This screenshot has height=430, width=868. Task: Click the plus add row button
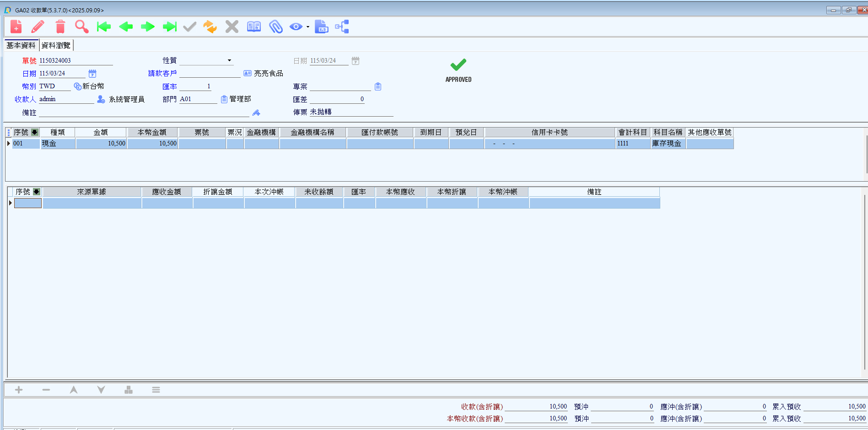pyautogui.click(x=19, y=390)
